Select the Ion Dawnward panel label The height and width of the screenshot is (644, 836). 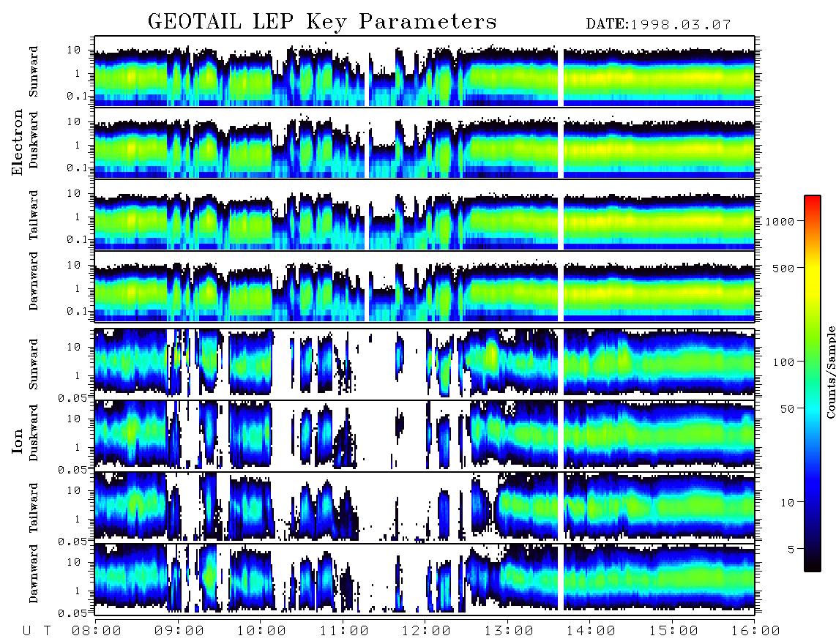[x=34, y=573]
